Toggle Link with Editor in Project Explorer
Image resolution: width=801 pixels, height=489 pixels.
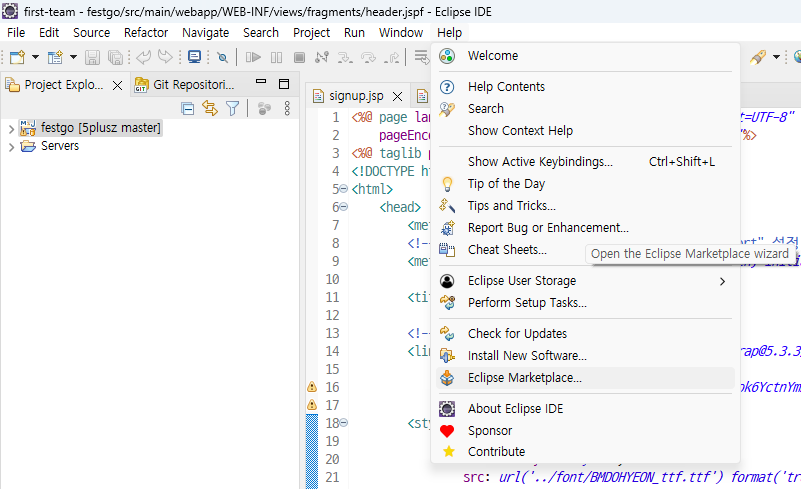pos(210,108)
